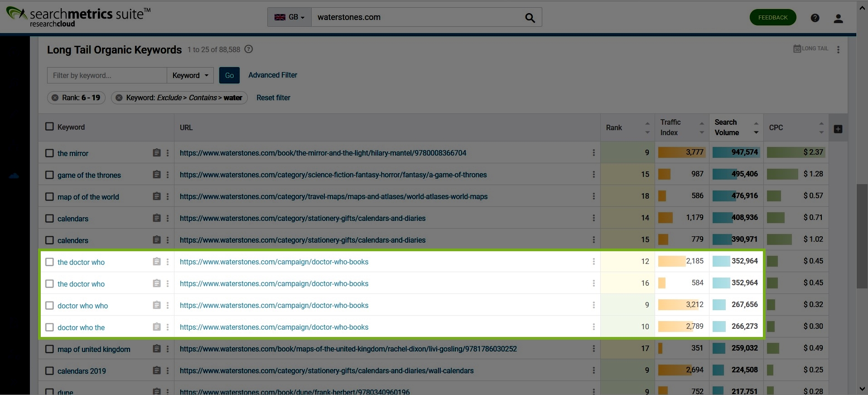The width and height of the screenshot is (868, 395).
Task: Open the help question mark icon
Action: [815, 18]
